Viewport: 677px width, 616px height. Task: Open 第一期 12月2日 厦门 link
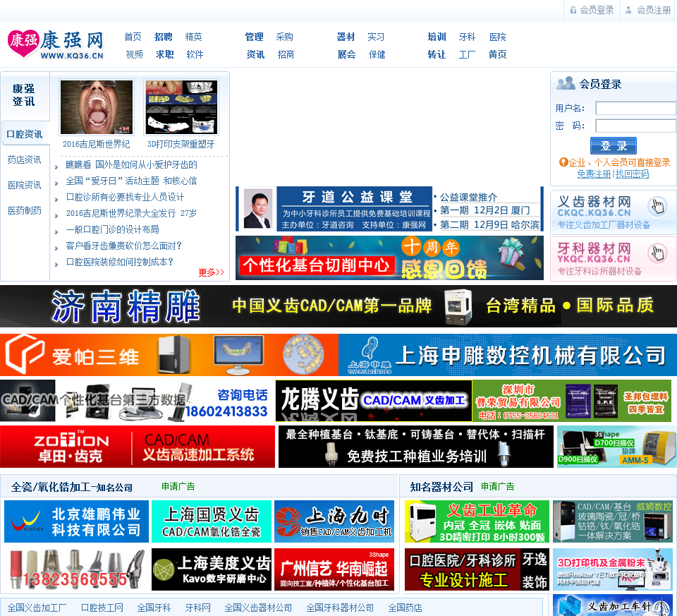pos(485,210)
